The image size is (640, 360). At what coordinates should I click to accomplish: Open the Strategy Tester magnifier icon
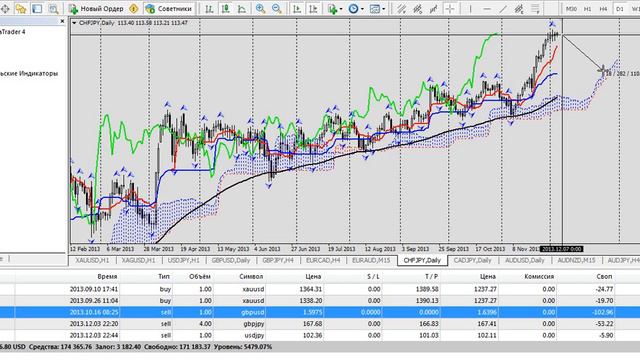click(53, 9)
